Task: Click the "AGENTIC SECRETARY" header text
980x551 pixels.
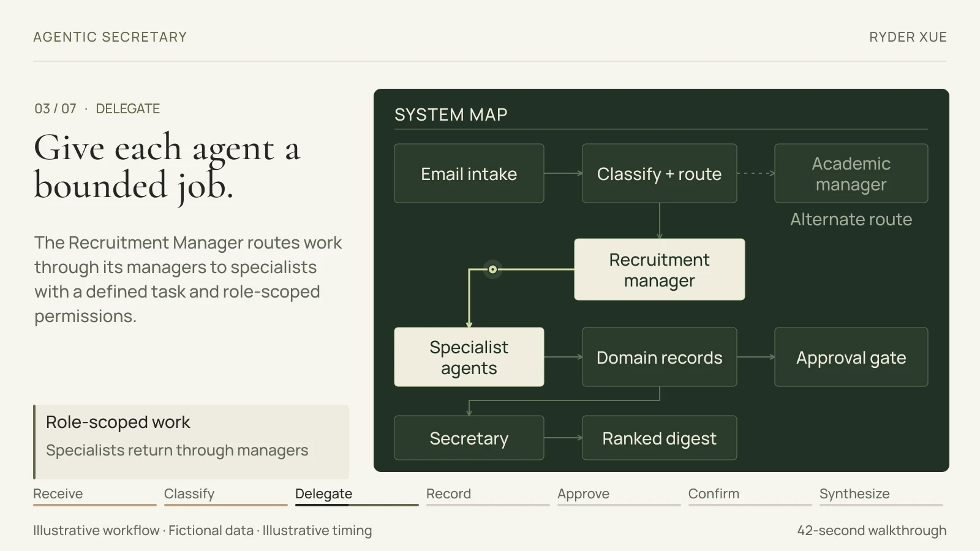Action: coord(110,37)
